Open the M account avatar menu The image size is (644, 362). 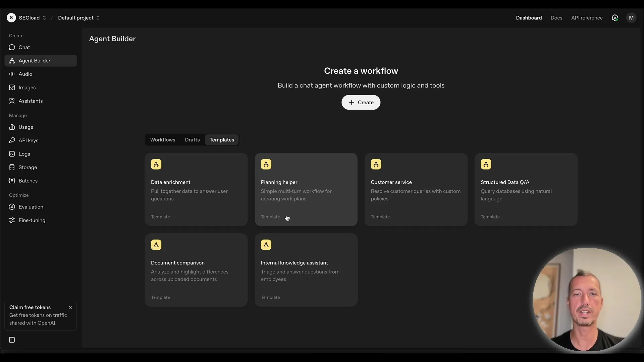point(632,18)
